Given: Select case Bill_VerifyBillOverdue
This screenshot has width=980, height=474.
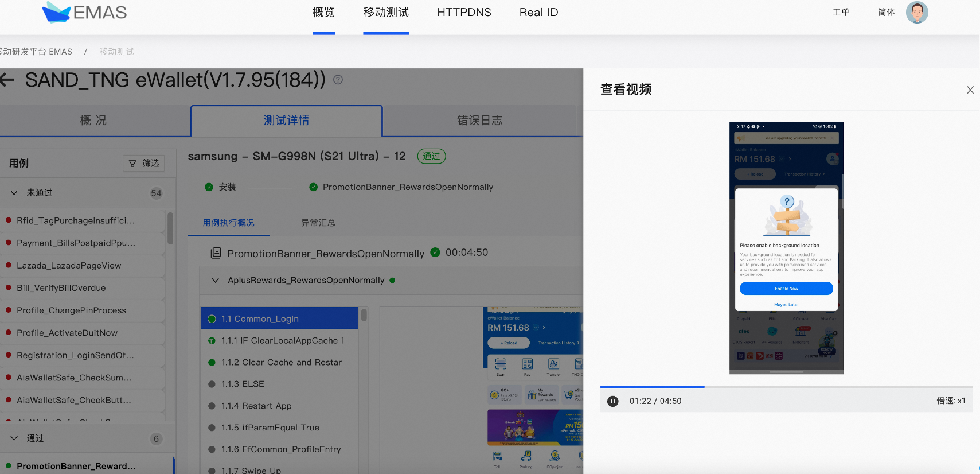Looking at the screenshot, I should (x=82, y=287).
